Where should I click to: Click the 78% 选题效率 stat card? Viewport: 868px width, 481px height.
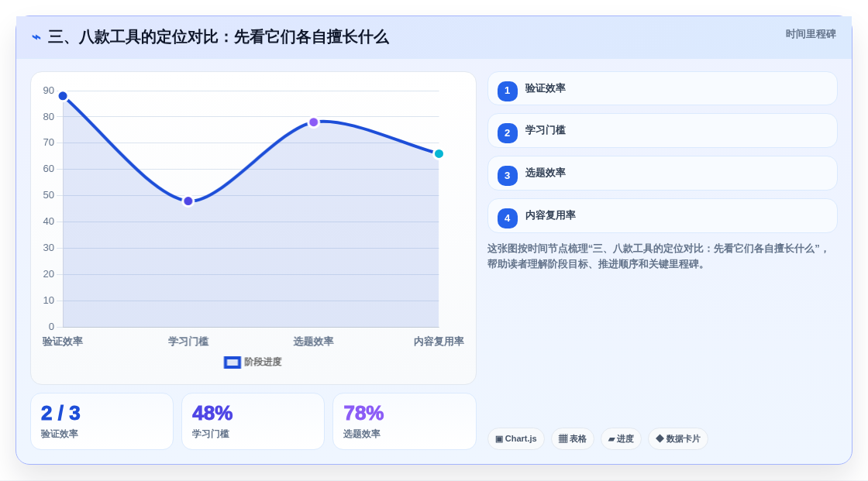click(405, 422)
